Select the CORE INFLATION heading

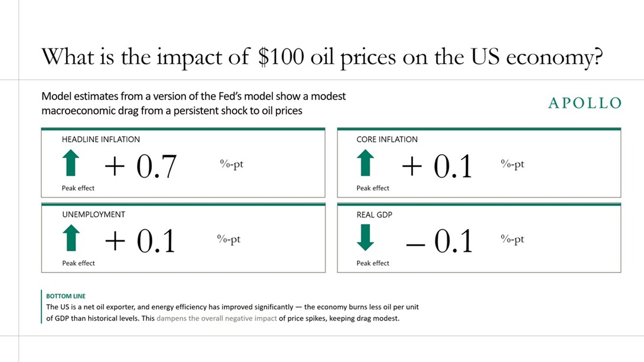387,139
